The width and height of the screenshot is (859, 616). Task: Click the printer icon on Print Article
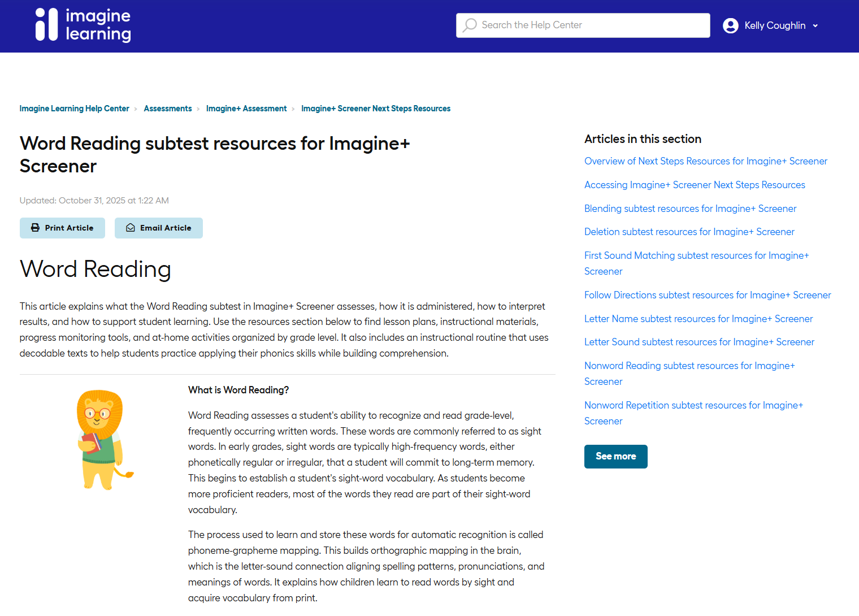(x=36, y=228)
